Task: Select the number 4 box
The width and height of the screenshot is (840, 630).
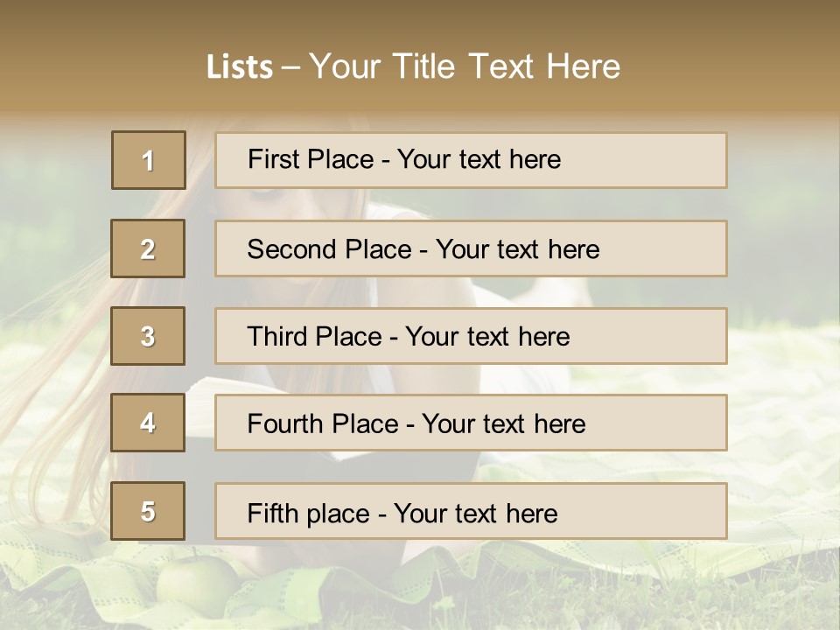Action: click(148, 423)
